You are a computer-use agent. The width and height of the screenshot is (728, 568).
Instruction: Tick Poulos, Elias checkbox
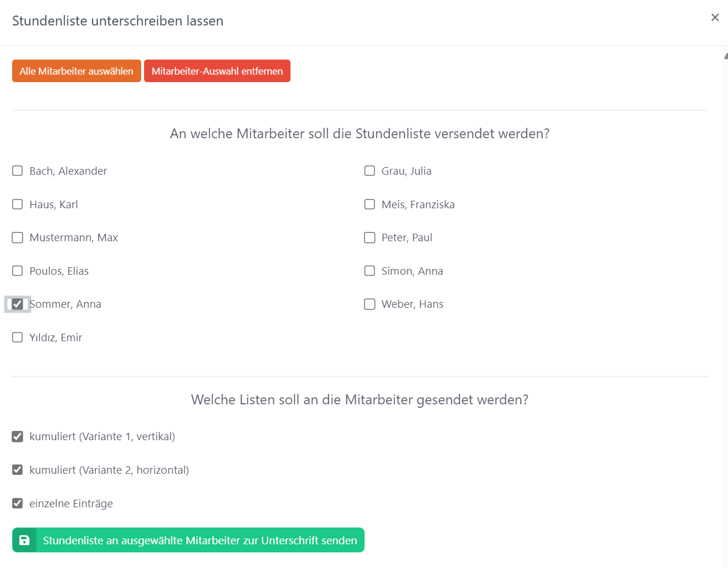18,271
